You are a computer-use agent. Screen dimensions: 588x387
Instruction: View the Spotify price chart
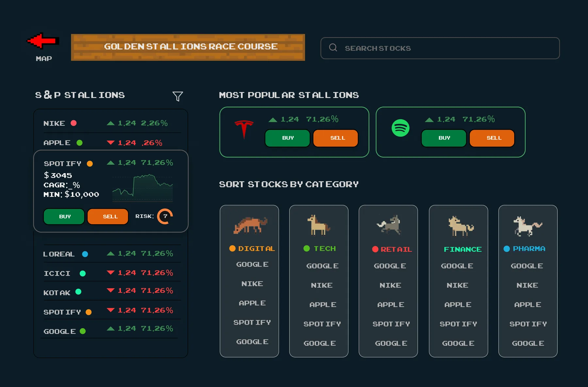pyautogui.click(x=142, y=188)
